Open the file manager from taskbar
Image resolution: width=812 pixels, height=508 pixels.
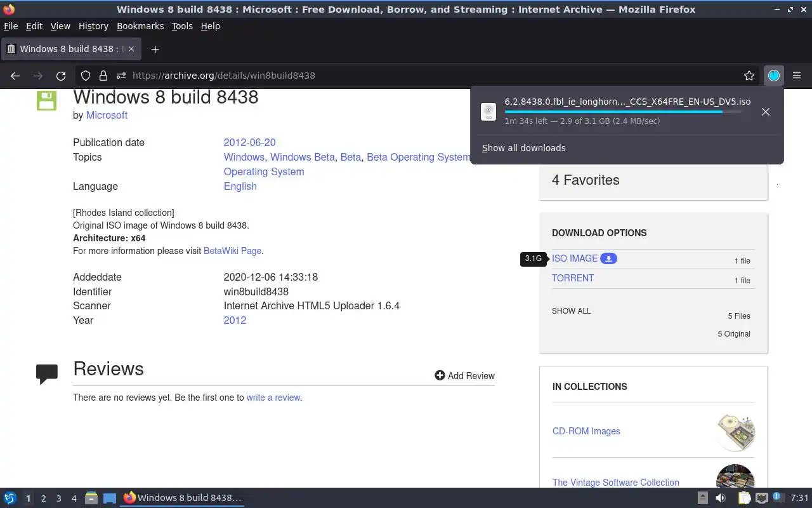coord(91,498)
